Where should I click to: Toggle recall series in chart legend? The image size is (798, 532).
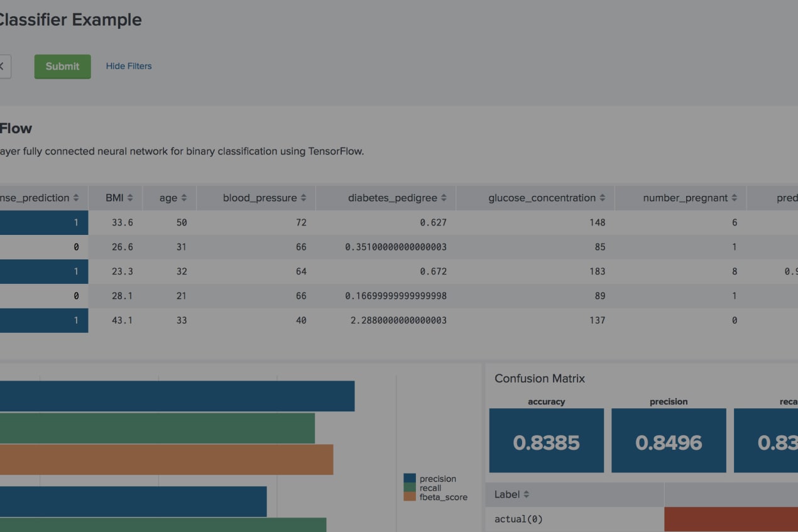pyautogui.click(x=430, y=488)
